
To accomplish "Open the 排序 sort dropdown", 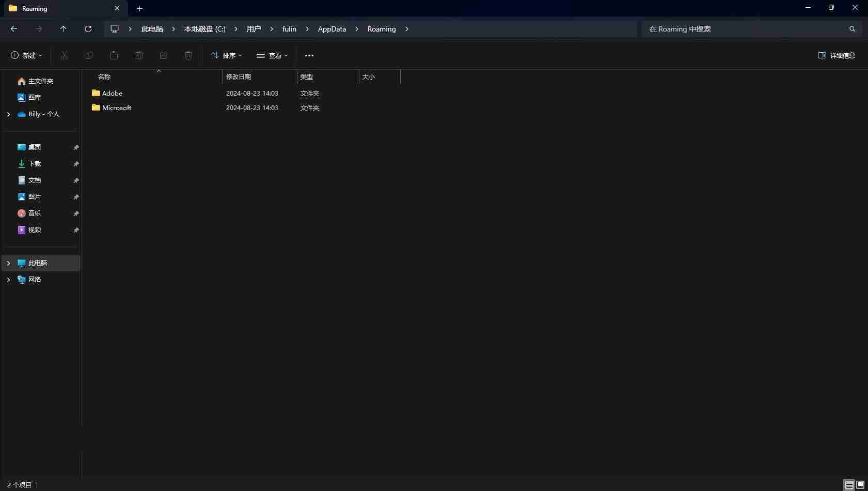I will 226,55.
